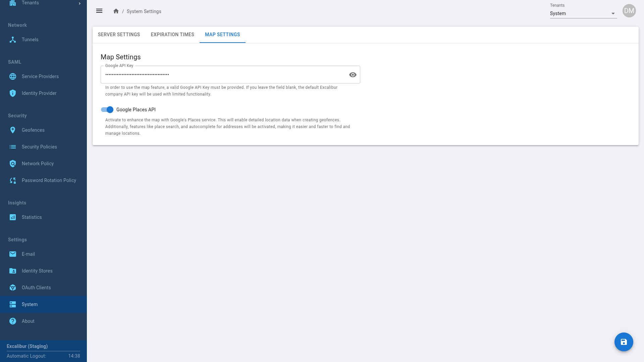The height and width of the screenshot is (362, 644).
Task: Click the Tunnels network icon
Action: (13, 40)
